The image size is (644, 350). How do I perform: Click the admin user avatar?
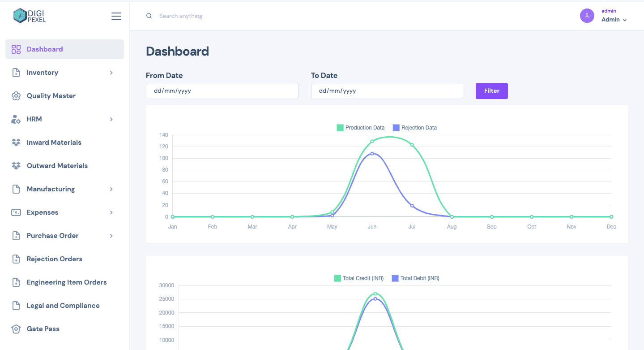tap(587, 16)
